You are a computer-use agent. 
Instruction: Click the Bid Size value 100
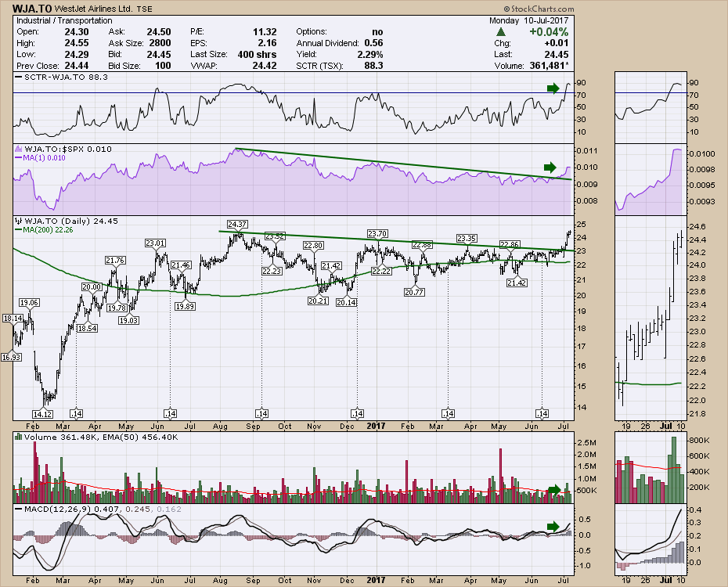(x=163, y=66)
